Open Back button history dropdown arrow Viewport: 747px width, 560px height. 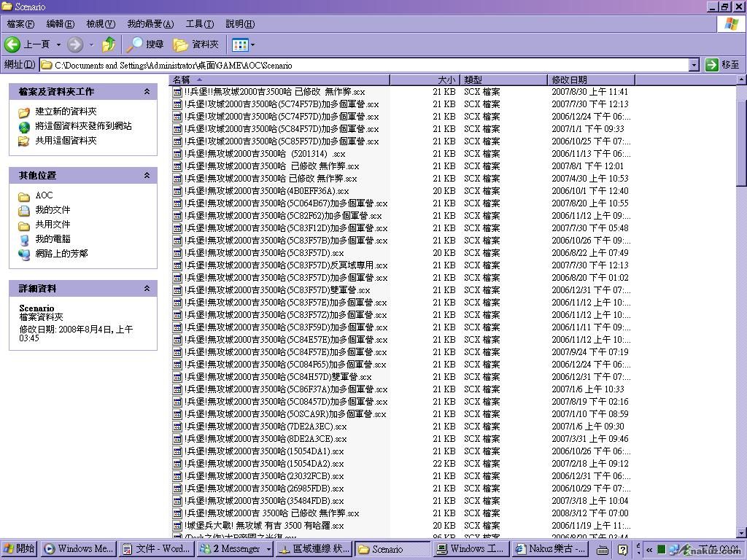pyautogui.click(x=58, y=45)
